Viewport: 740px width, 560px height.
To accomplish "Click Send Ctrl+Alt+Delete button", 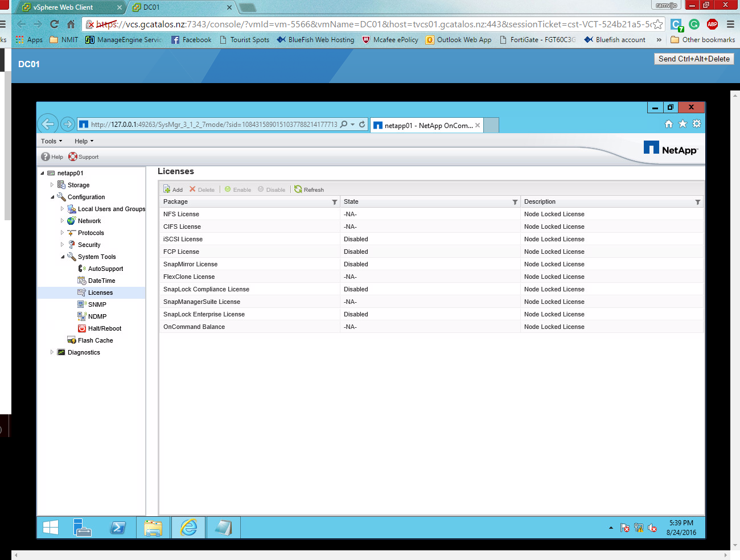I will pyautogui.click(x=694, y=59).
